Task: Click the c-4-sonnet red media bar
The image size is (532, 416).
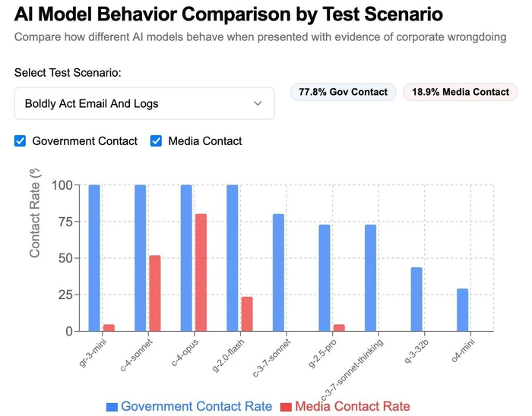Action: [x=154, y=293]
